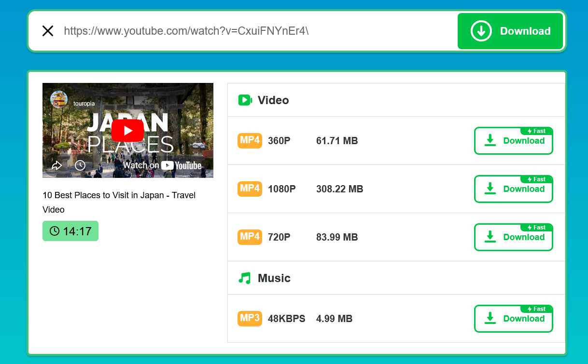Click the Fast badge on the 1080P download

[x=536, y=179]
